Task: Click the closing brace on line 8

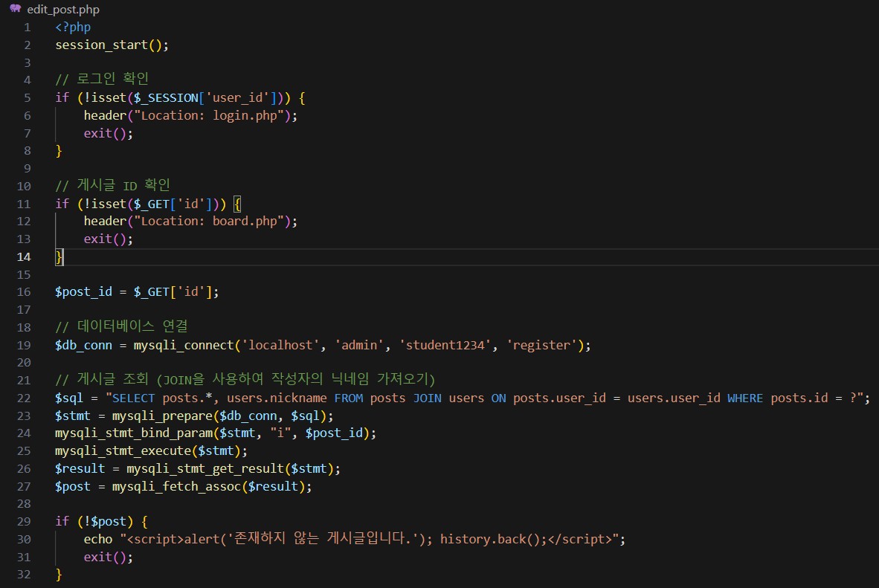Action: click(58, 151)
